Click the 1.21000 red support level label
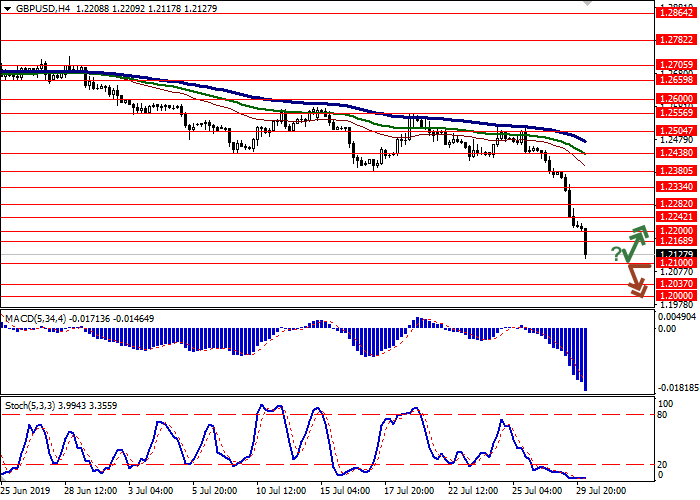The width and height of the screenshot is (700, 500). [x=676, y=262]
